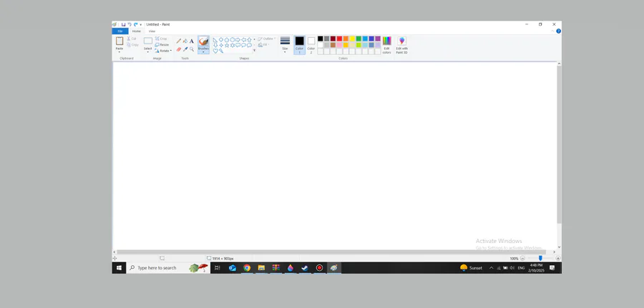Viewport: 644px width, 308px height.
Task: Select the Fill with color bucket tool
Action: [x=185, y=41]
